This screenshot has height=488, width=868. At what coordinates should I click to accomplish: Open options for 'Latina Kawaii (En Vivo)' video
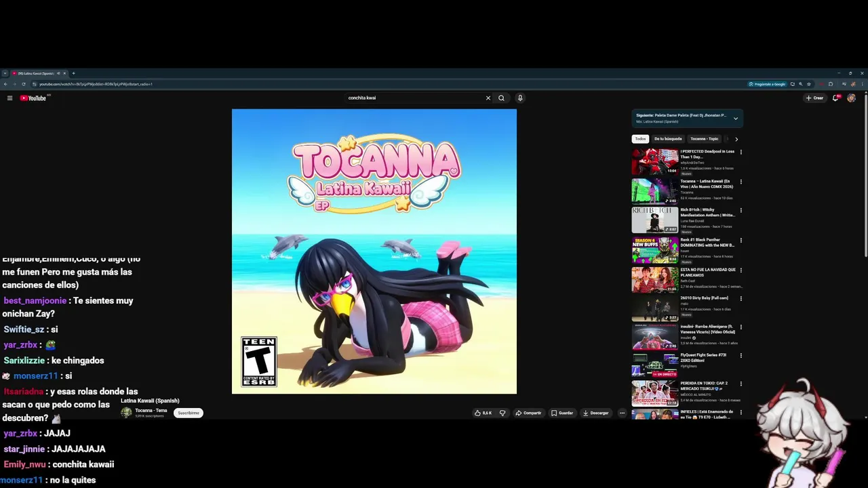point(741,182)
